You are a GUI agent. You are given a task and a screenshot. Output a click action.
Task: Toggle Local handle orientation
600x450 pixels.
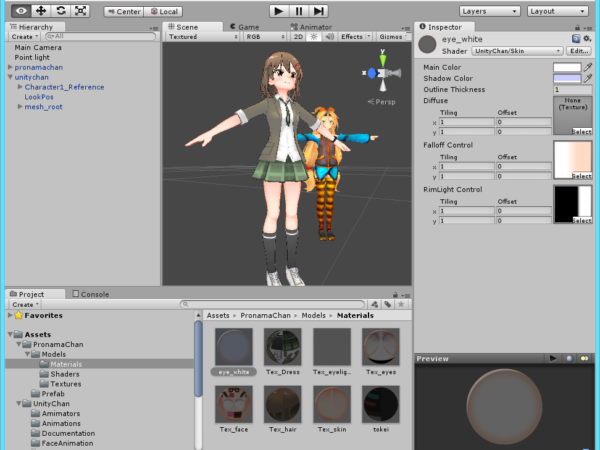pos(163,11)
